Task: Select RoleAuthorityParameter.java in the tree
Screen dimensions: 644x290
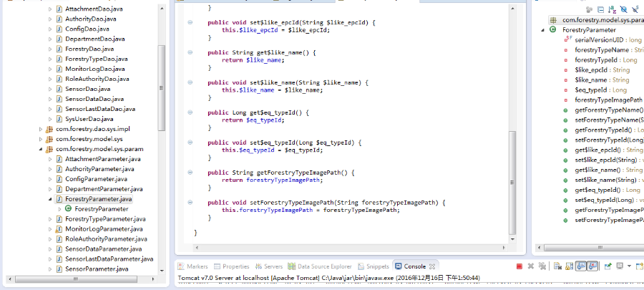Action: point(106,239)
